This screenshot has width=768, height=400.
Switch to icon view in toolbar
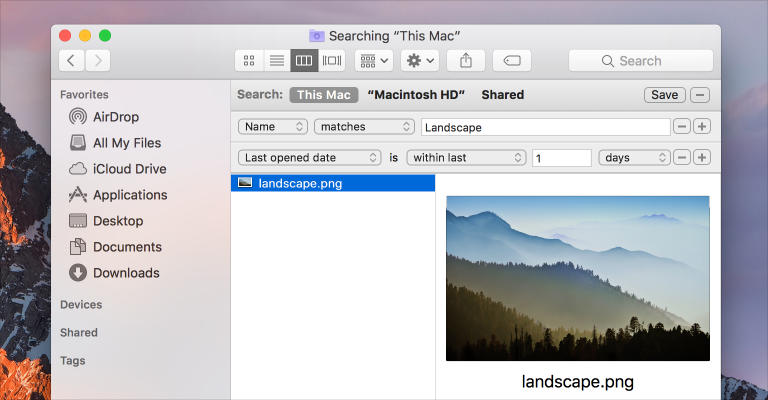click(249, 61)
